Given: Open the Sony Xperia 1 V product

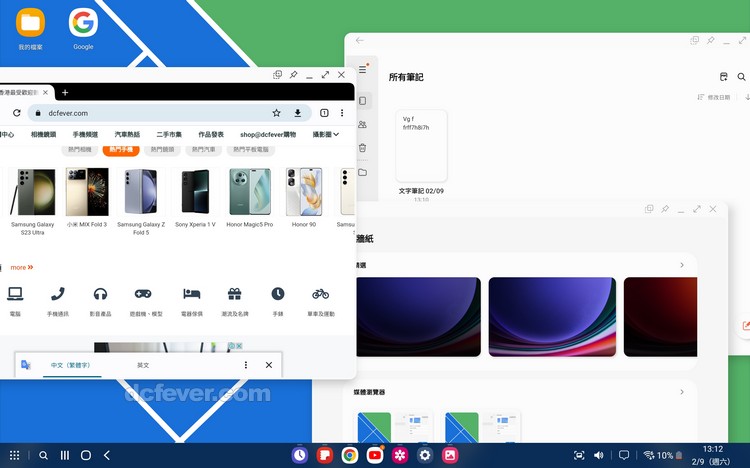Looking at the screenshot, I should tap(195, 198).
